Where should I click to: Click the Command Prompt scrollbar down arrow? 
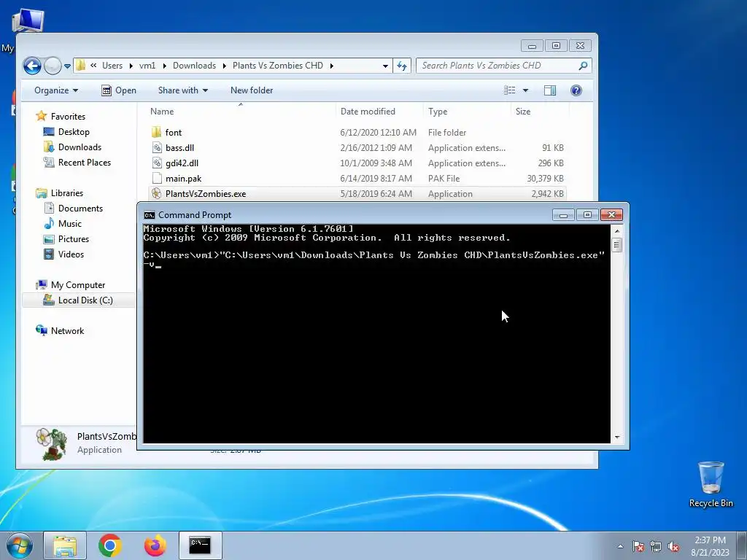[x=617, y=437]
